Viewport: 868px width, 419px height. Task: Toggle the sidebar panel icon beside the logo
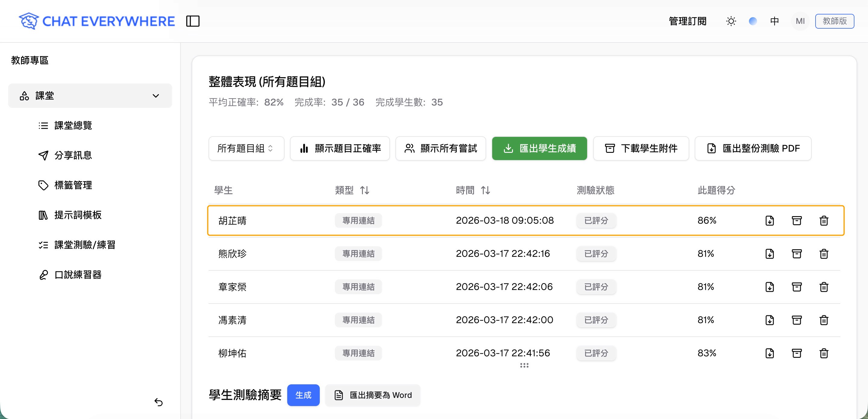pyautogui.click(x=193, y=21)
